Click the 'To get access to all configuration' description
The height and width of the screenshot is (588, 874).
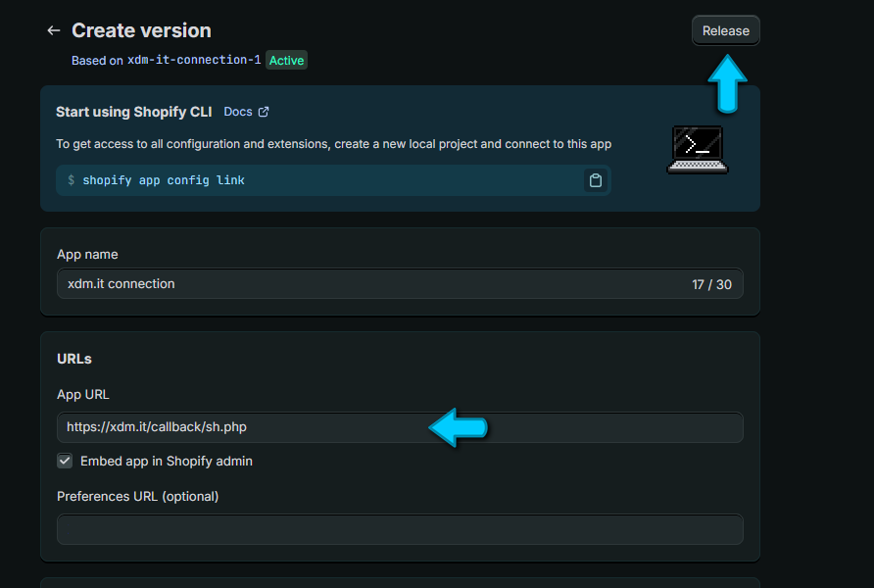[333, 144]
